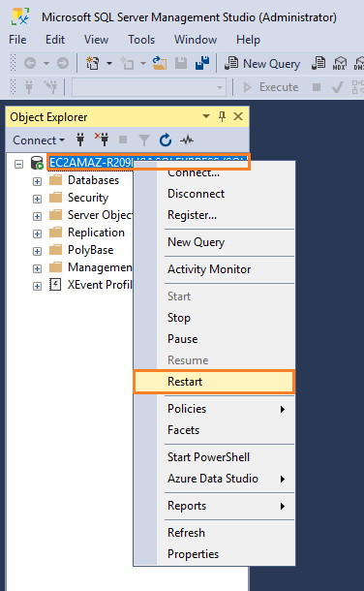Click the New Query toolbar button

click(x=262, y=63)
